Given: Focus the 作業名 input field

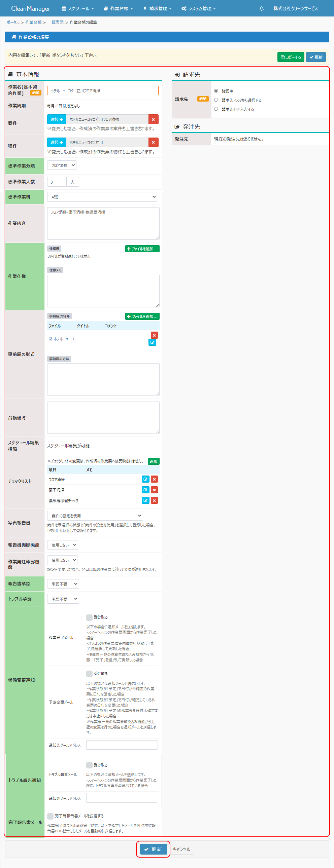Looking at the screenshot, I should click(x=103, y=91).
